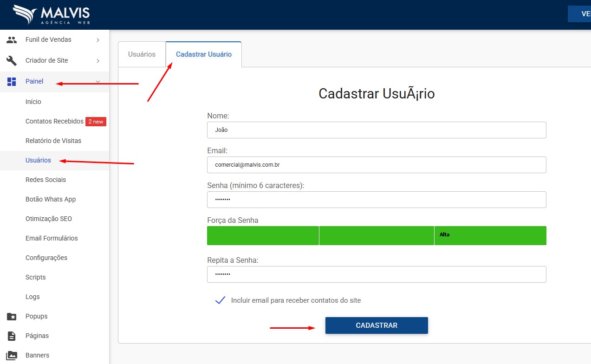Click the Páginas document icon

point(12,336)
